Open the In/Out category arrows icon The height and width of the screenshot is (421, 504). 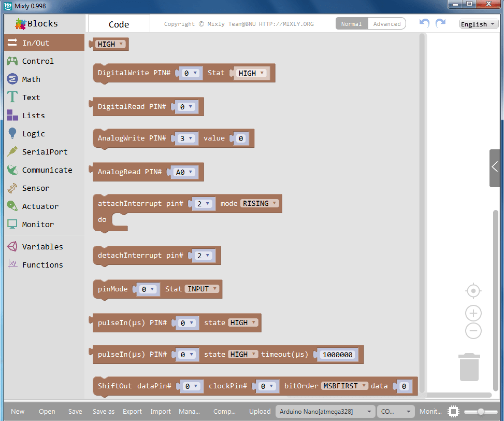click(12, 43)
